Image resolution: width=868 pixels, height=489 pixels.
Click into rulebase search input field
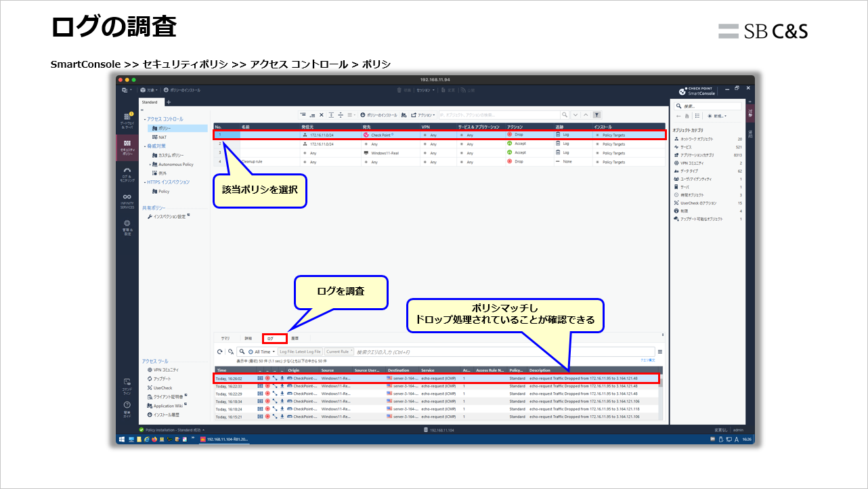pyautogui.click(x=500, y=115)
